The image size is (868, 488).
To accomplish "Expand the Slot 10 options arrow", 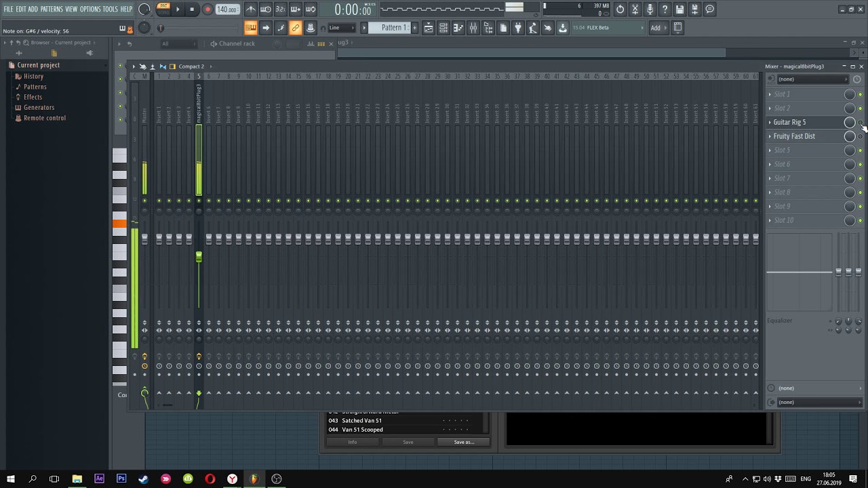I will coord(770,220).
